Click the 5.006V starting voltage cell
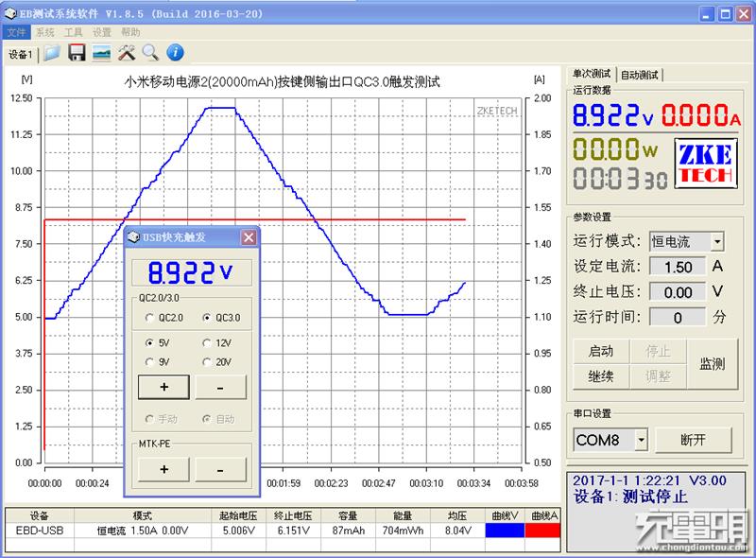 [x=239, y=531]
